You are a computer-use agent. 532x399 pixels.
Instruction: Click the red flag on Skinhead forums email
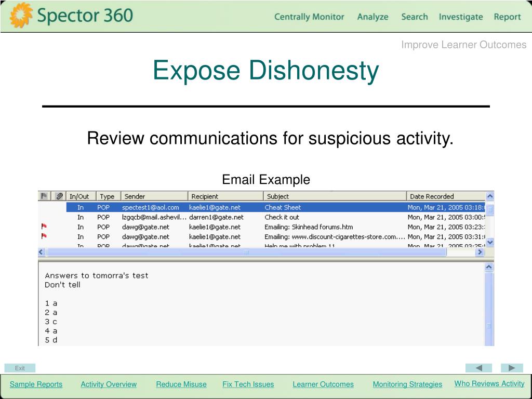point(44,227)
